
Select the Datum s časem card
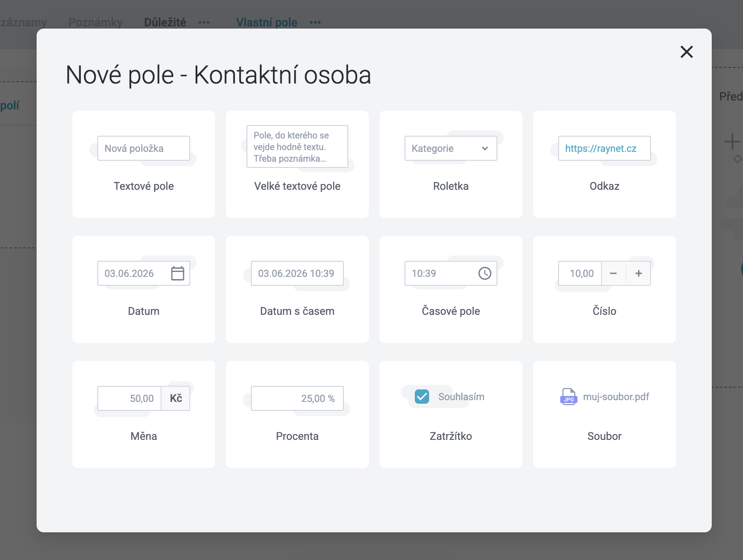coord(297,289)
